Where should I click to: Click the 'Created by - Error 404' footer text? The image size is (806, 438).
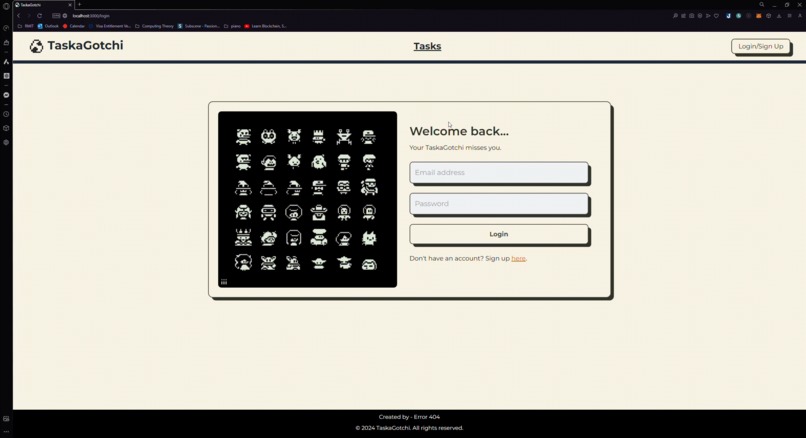[409, 417]
